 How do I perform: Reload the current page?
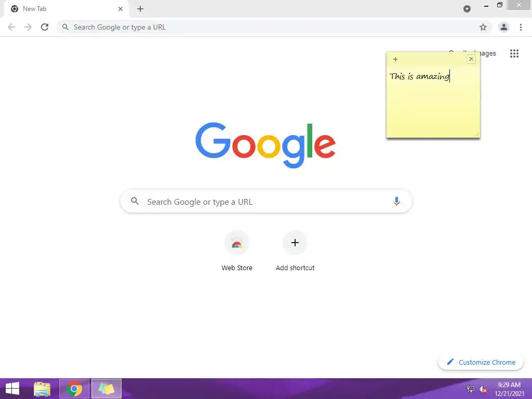click(x=45, y=27)
